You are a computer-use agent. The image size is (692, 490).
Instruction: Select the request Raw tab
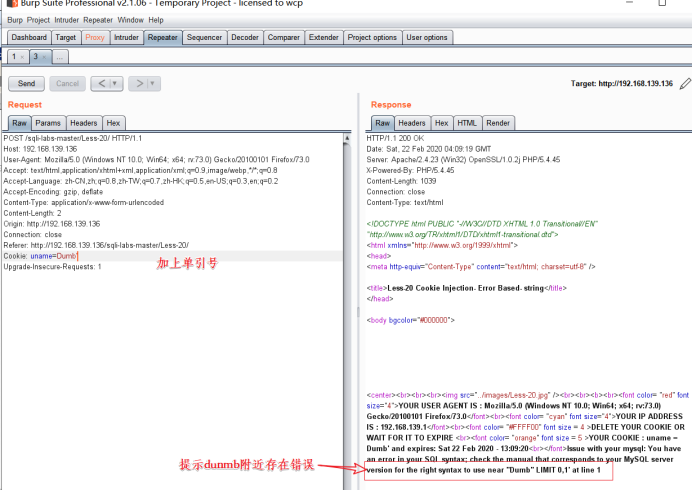[x=19, y=123]
